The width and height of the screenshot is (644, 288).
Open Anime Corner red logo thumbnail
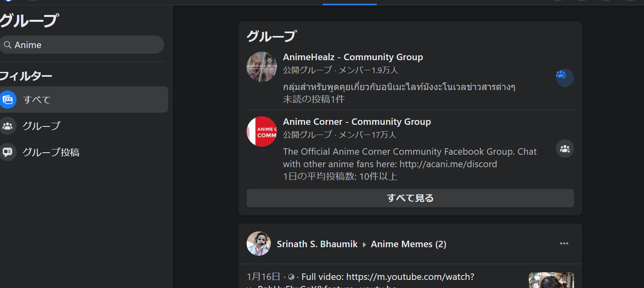[x=261, y=131]
